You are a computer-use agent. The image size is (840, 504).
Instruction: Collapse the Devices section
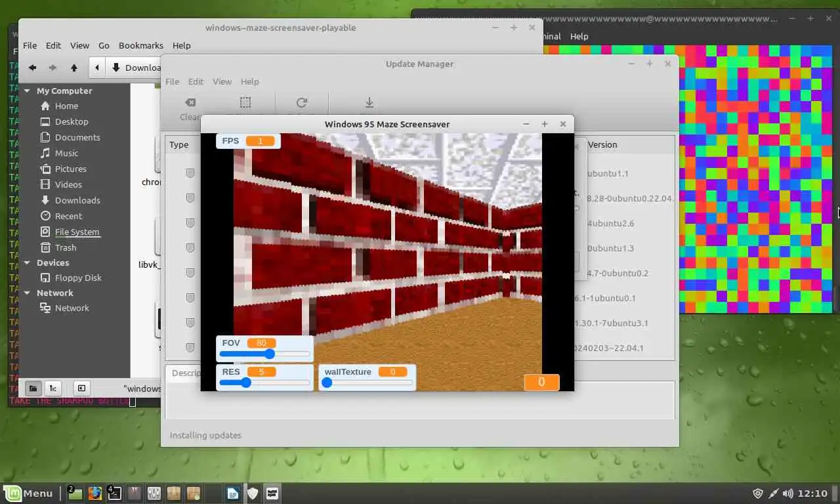(x=28, y=263)
